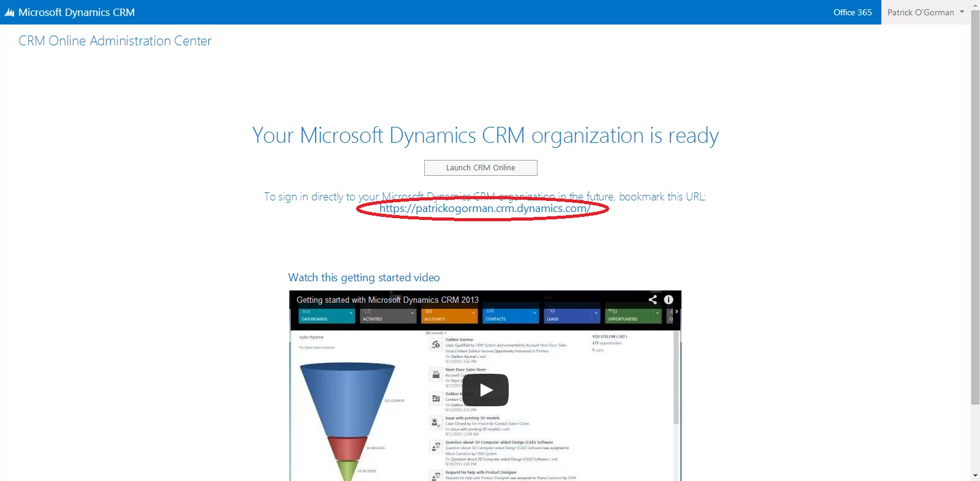Image resolution: width=980 pixels, height=481 pixels.
Task: Play the getting started video
Action: 485,390
